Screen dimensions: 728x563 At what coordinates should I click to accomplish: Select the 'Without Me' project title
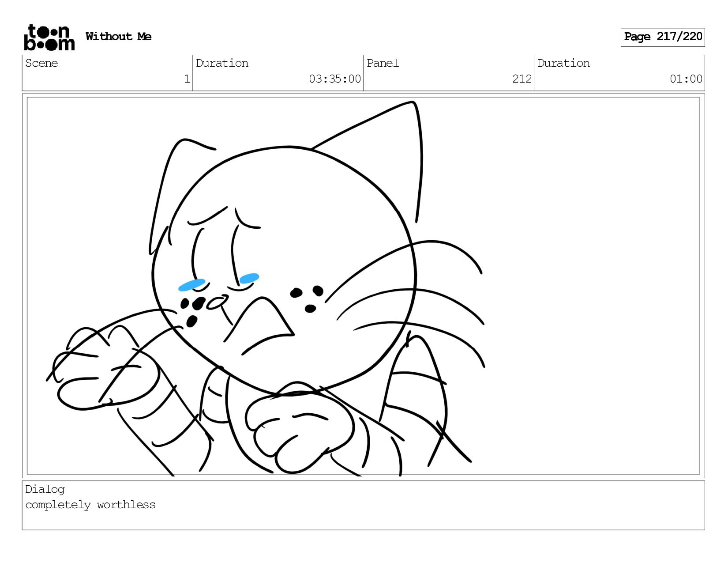point(118,37)
